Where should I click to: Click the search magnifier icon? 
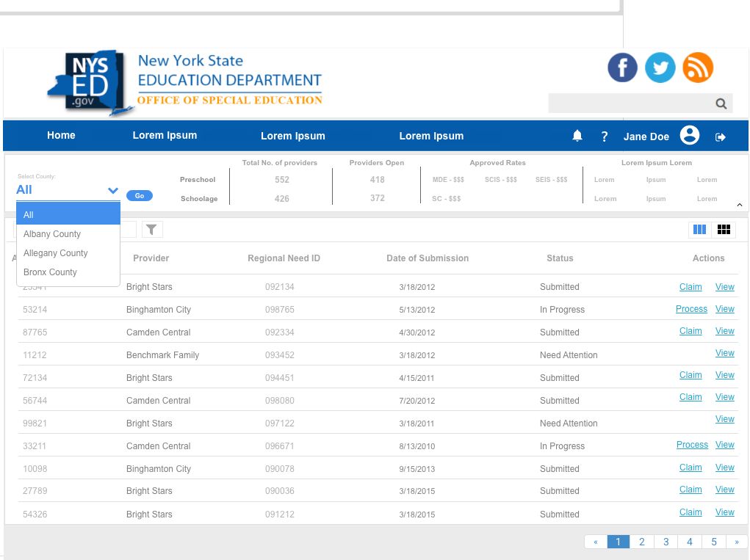(x=721, y=103)
